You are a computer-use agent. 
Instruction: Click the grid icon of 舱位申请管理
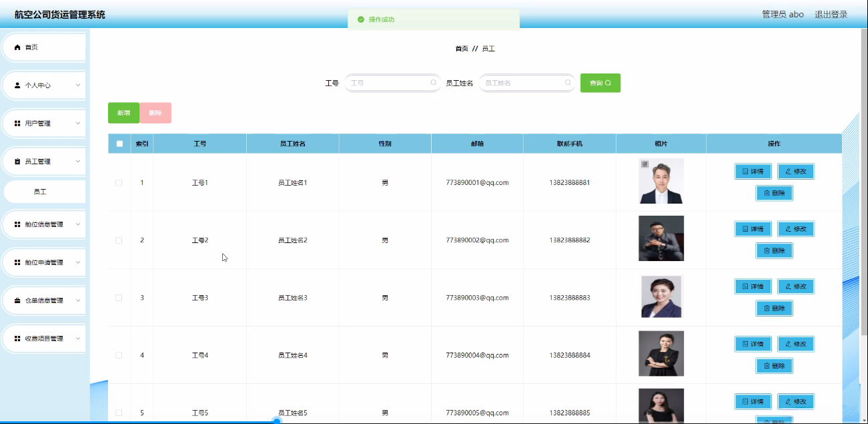17,262
